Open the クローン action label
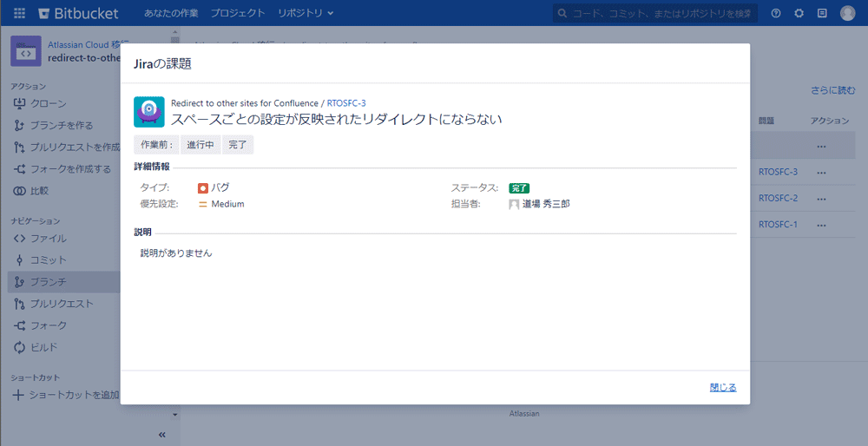The height and width of the screenshot is (446, 868). (x=48, y=103)
